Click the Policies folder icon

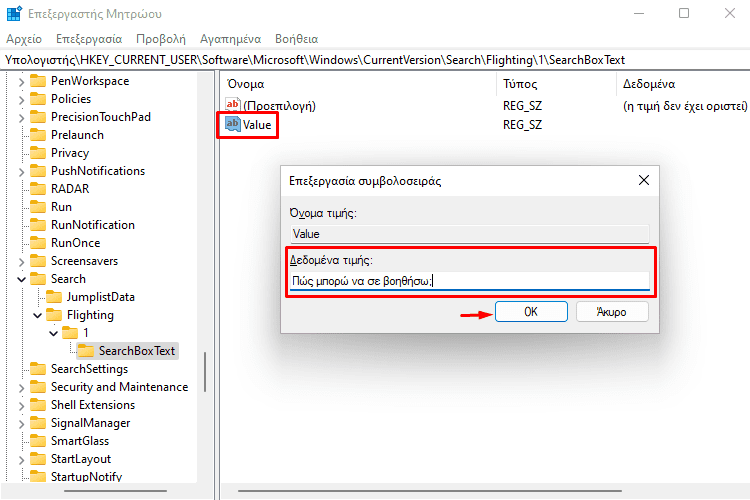point(38,99)
